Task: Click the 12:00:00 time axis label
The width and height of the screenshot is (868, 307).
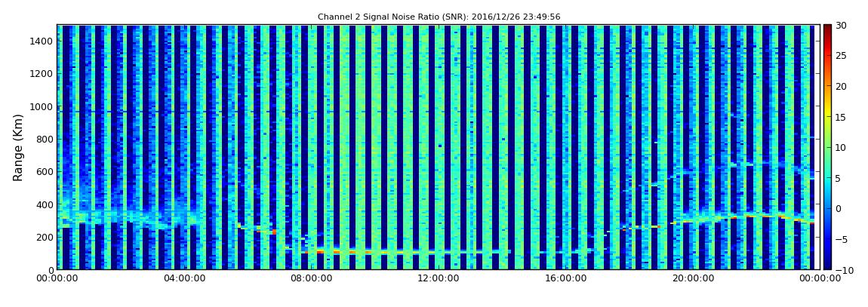Action: [x=437, y=279]
